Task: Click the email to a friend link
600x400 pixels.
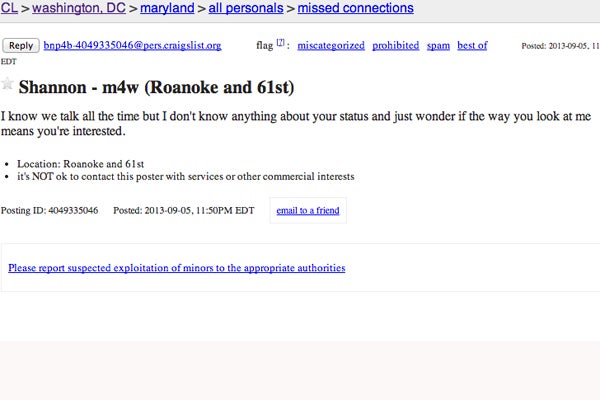Action: click(309, 210)
